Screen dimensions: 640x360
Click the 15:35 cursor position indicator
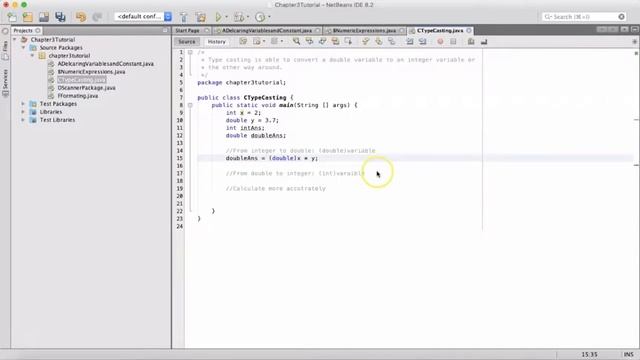pos(589,354)
